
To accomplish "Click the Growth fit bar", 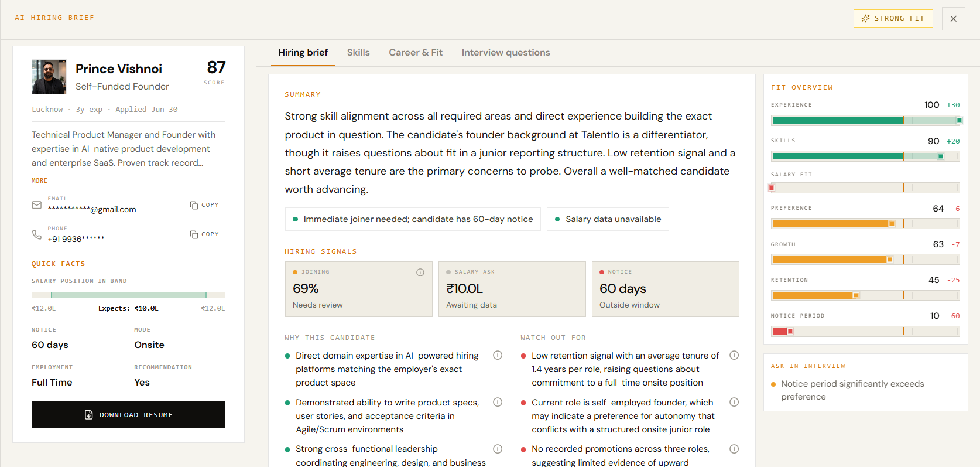I will pos(865,260).
